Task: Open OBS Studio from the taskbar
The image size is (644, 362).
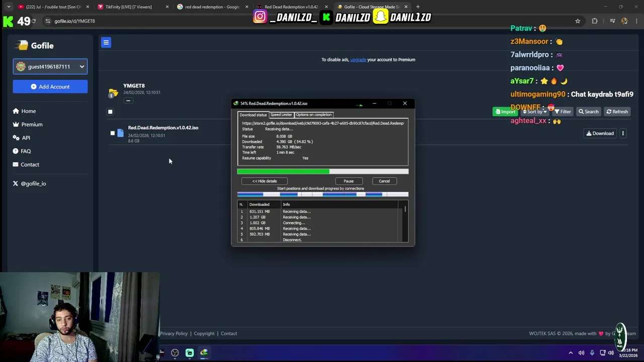Action: coord(175,353)
